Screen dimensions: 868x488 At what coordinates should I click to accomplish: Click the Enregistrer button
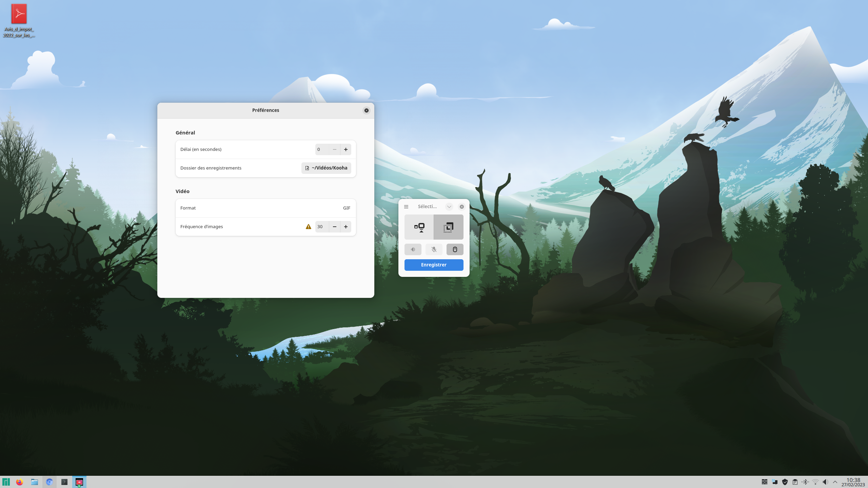click(x=434, y=265)
